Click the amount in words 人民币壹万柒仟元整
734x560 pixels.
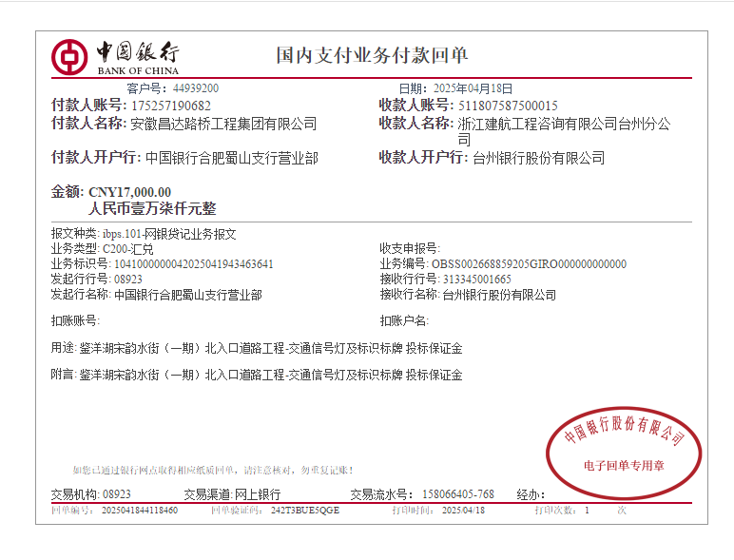[152, 209]
